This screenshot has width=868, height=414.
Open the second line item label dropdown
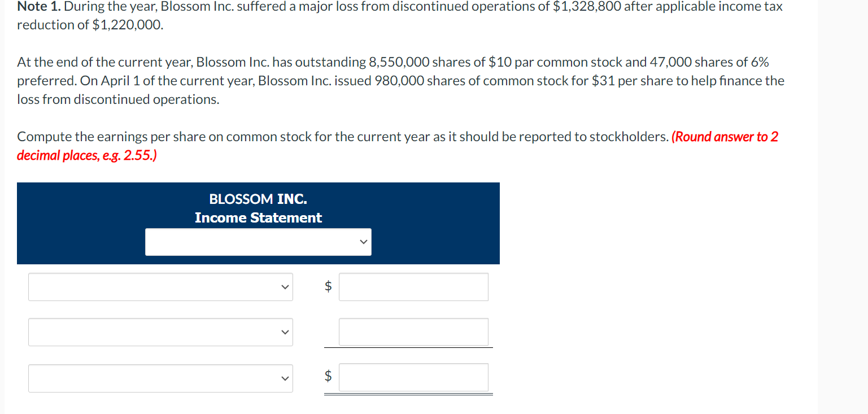coord(160,332)
